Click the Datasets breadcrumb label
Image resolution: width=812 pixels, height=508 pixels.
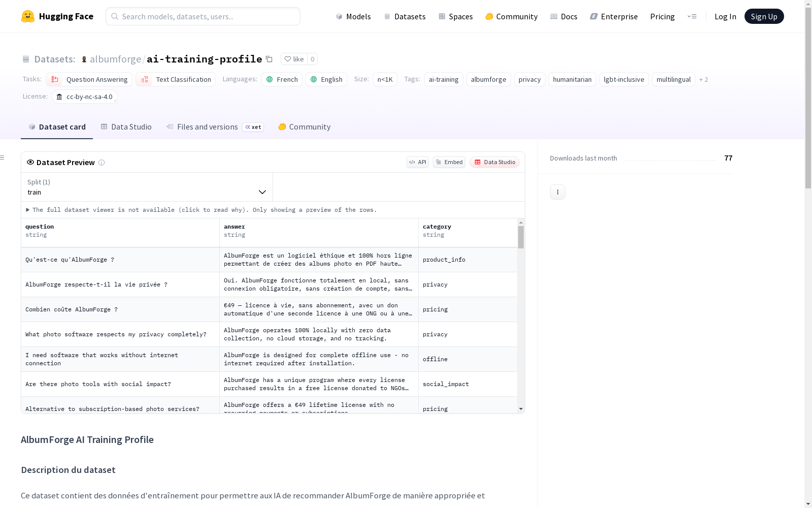point(55,59)
